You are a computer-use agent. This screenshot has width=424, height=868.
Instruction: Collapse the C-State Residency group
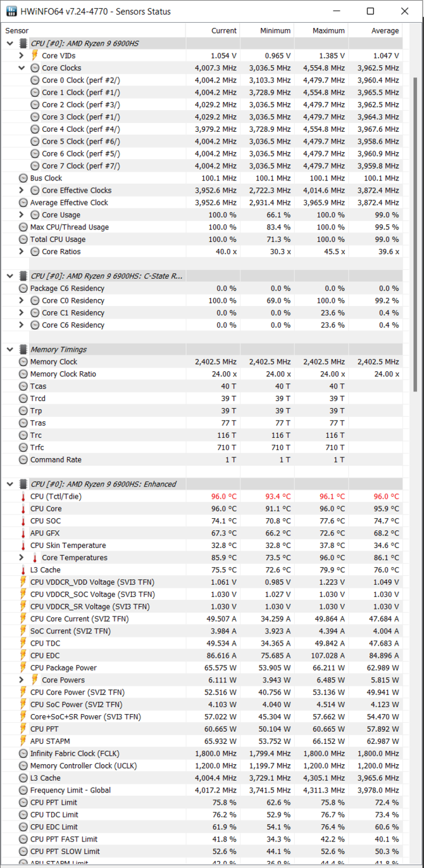point(9,276)
